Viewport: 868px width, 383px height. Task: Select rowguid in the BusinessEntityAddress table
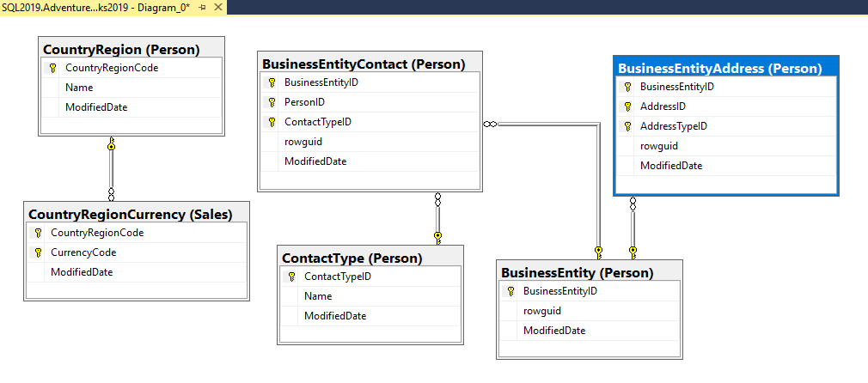click(659, 146)
